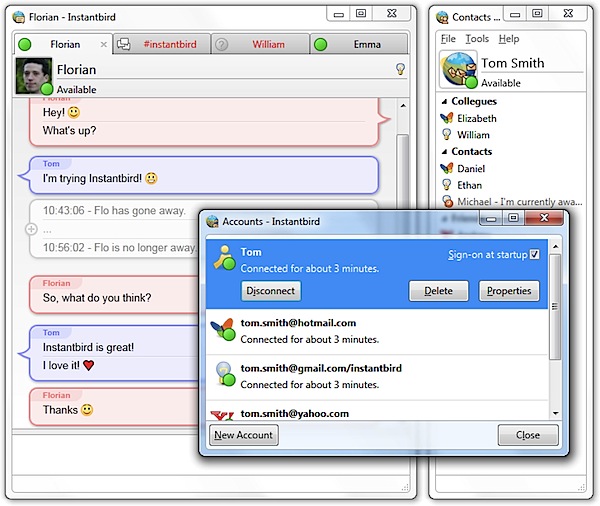Collapse the Contacts group
The image size is (600, 506).
tap(444, 152)
